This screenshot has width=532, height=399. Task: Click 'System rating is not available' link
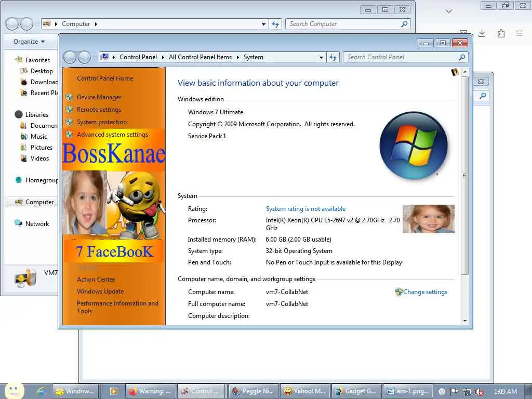click(x=305, y=209)
